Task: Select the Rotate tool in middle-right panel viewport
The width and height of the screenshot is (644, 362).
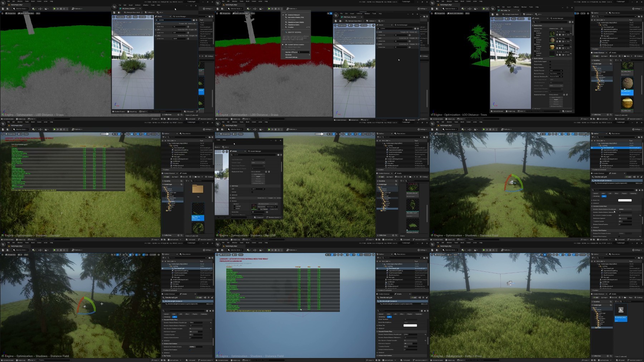Action: coord(547,134)
